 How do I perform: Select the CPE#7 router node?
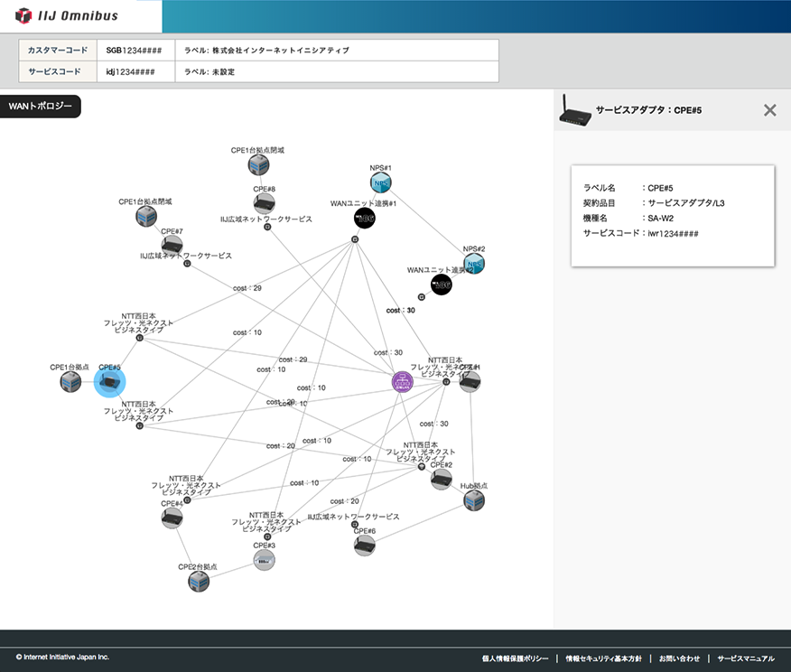(172, 246)
